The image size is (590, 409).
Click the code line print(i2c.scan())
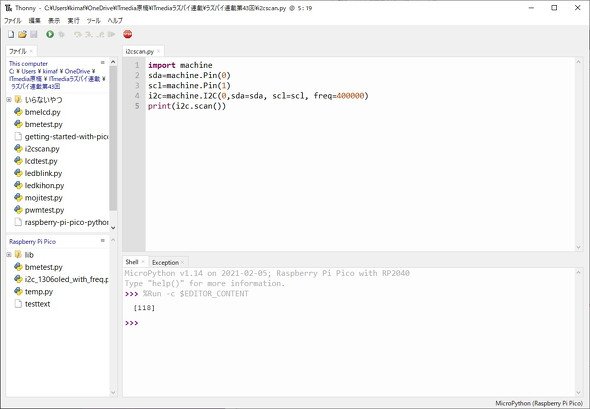click(x=187, y=106)
